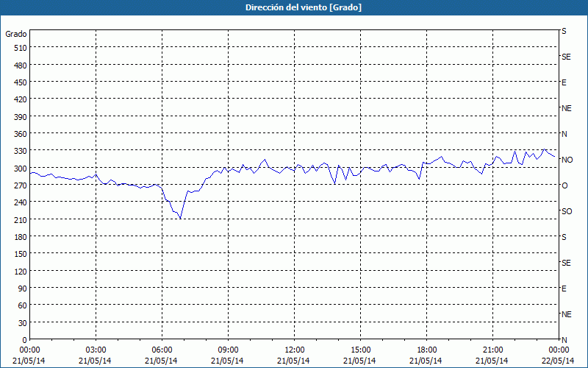Click the lowest dip of the wind line near 06:50

[180, 218]
